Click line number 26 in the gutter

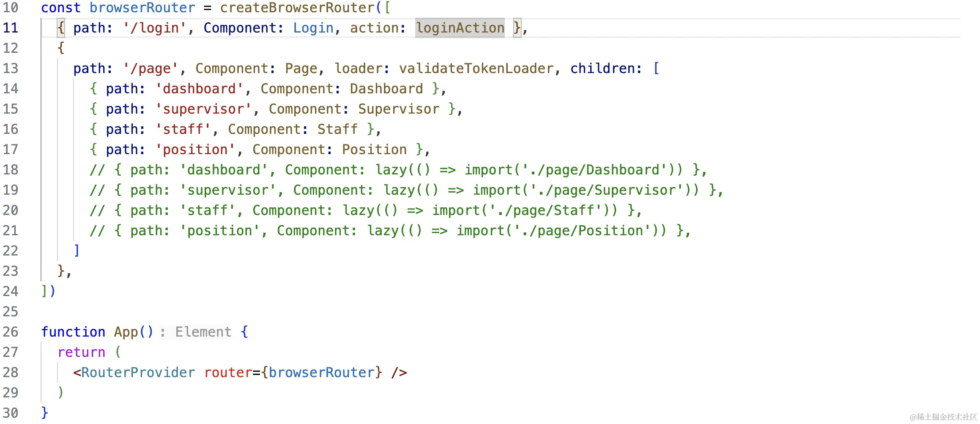pos(11,332)
